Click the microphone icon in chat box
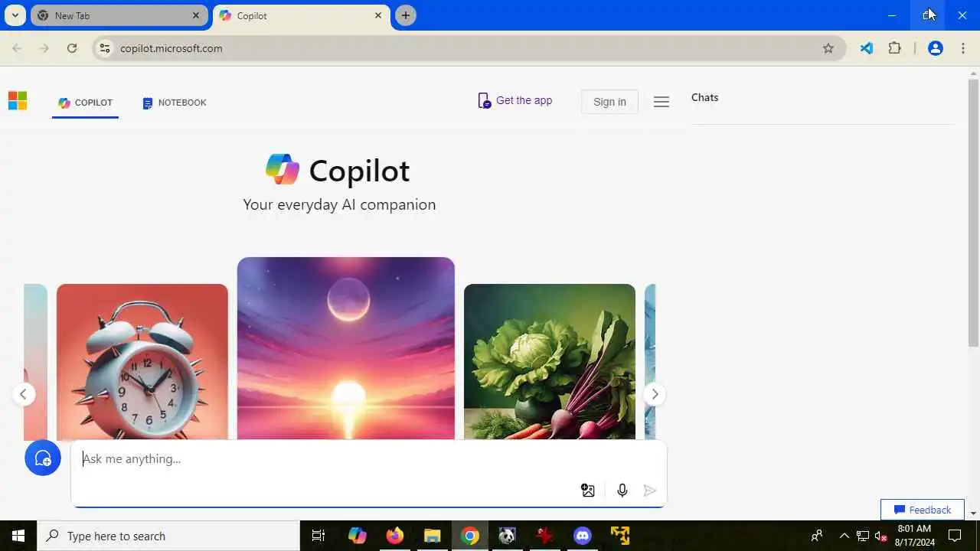This screenshot has width=980, height=551. pyautogui.click(x=622, y=491)
